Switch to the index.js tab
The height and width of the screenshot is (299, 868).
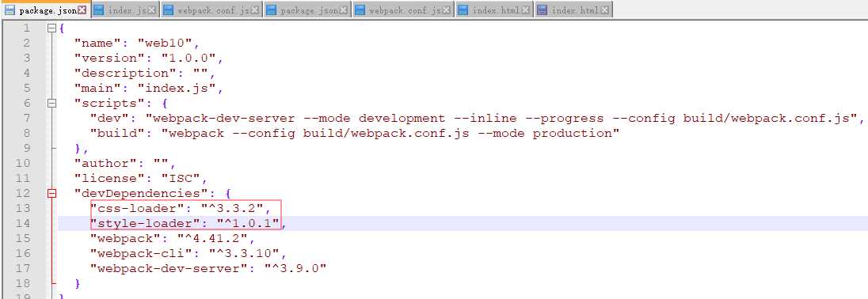(126, 10)
